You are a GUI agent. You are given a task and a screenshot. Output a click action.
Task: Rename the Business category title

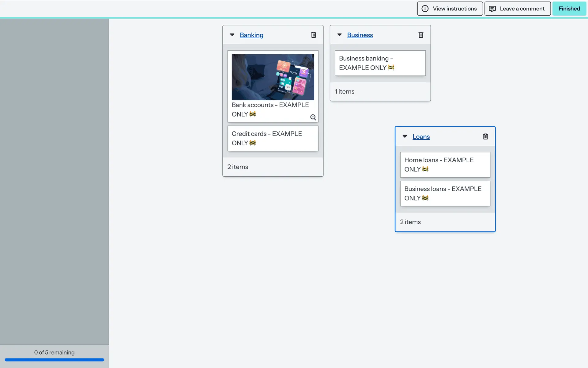coord(360,35)
